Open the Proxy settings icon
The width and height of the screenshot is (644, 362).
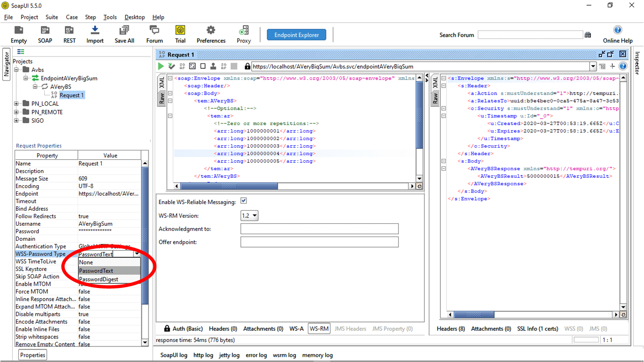pos(243,34)
